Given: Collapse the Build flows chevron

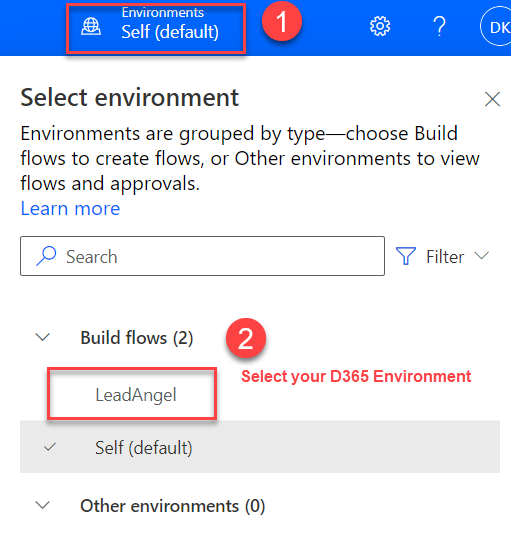Looking at the screenshot, I should (x=43, y=337).
